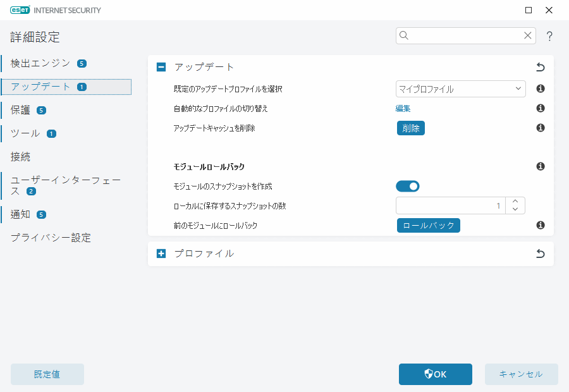
Task: Increase snapshot count with the up stepper arrow
Action: pyautogui.click(x=515, y=201)
